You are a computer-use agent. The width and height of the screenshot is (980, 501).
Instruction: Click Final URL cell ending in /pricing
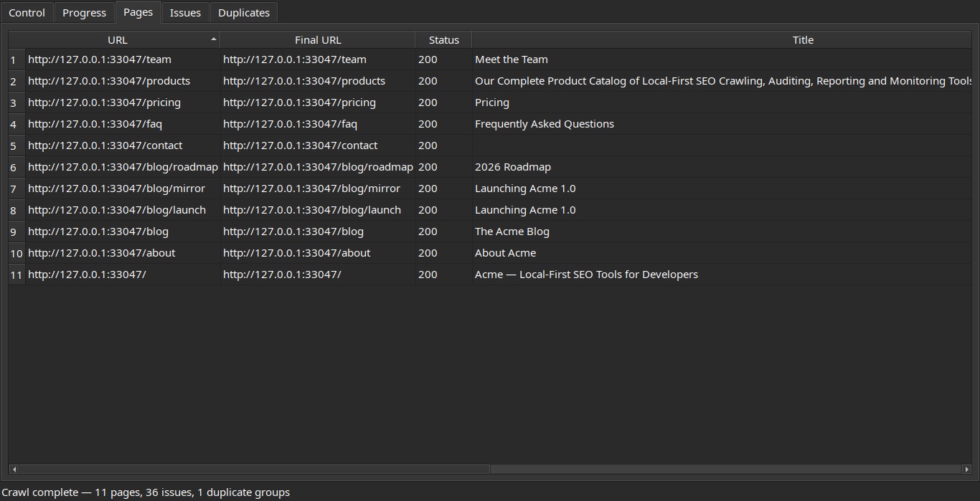pos(318,102)
